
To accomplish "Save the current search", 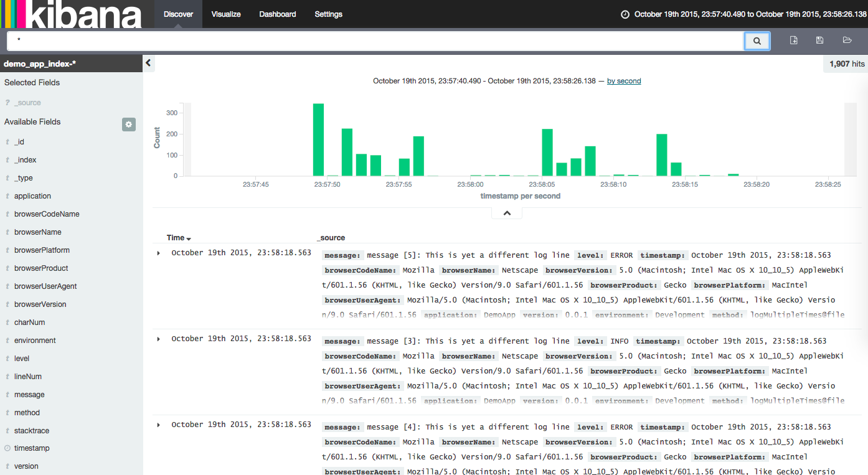I will point(819,40).
